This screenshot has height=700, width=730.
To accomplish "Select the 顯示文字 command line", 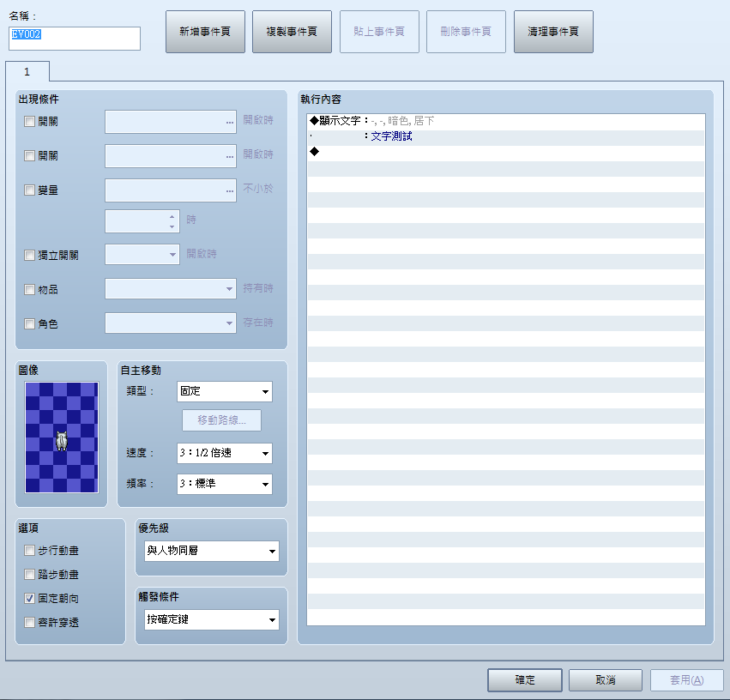I will click(x=505, y=121).
